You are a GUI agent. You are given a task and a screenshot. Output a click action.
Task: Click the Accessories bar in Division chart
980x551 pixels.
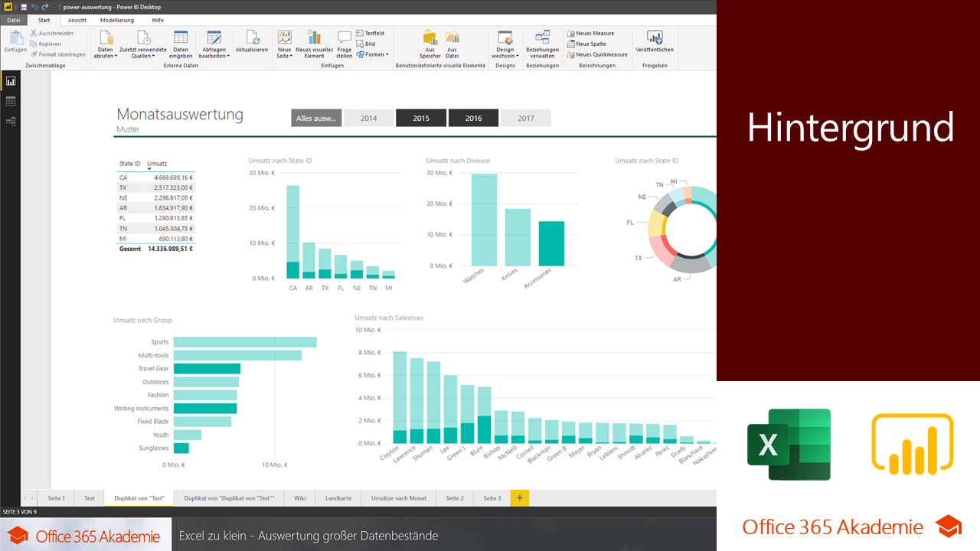pyautogui.click(x=551, y=243)
